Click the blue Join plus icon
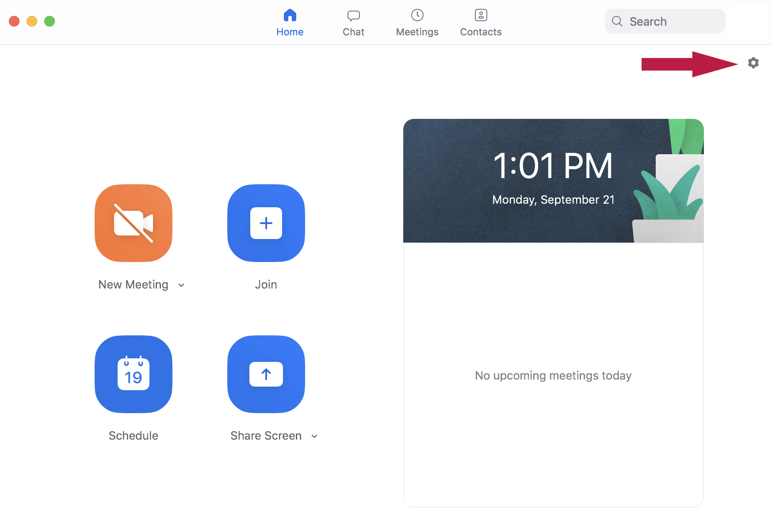Viewport: 772px width, 532px height. [266, 223]
